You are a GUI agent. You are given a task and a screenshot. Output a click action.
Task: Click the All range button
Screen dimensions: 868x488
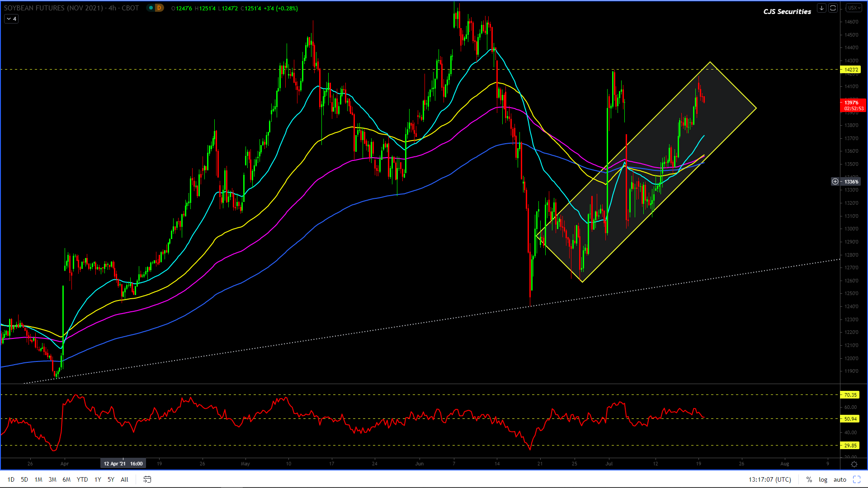pos(124,479)
